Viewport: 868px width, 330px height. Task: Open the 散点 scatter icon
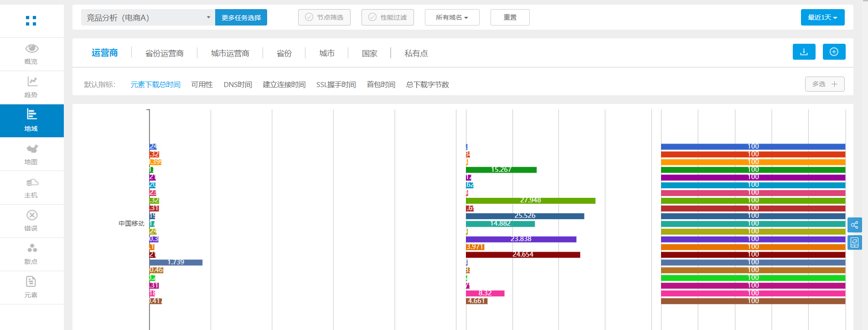coord(31,249)
